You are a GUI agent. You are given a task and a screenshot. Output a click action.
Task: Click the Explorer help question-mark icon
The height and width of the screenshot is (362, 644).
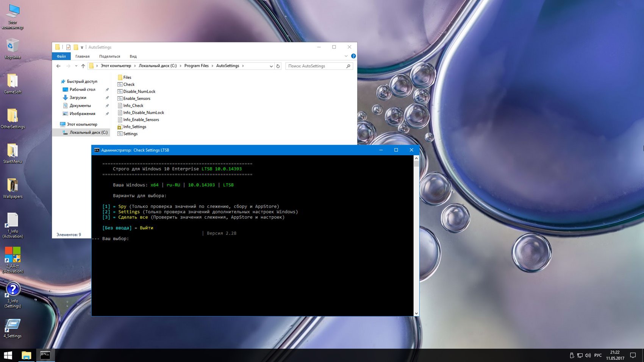tap(353, 56)
